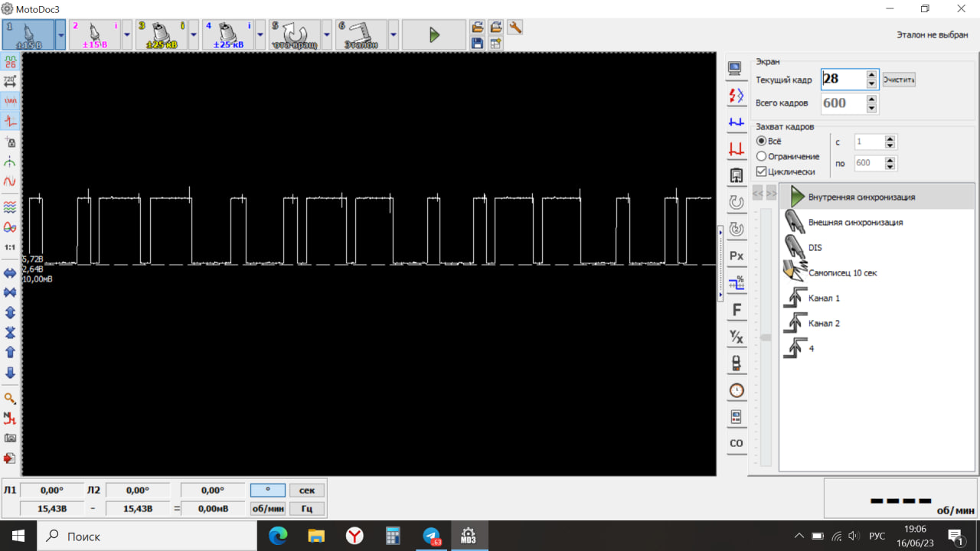980x551 pixels.
Task: Select the 'Всё' capture radio button
Action: (761, 142)
